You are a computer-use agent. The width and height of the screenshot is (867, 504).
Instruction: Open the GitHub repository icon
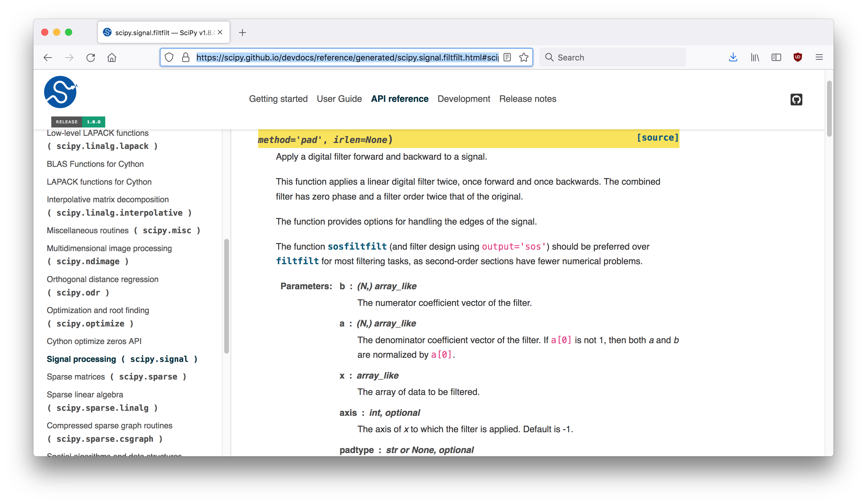coord(796,99)
